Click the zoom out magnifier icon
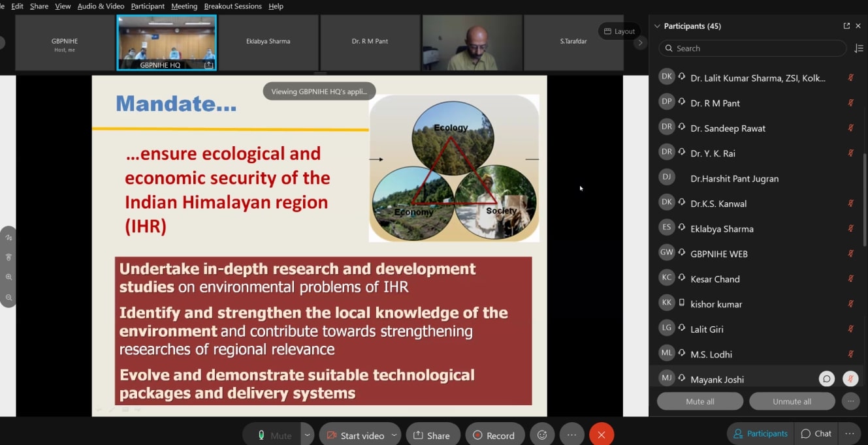Screen dimensions: 868x445 click(x=8, y=298)
